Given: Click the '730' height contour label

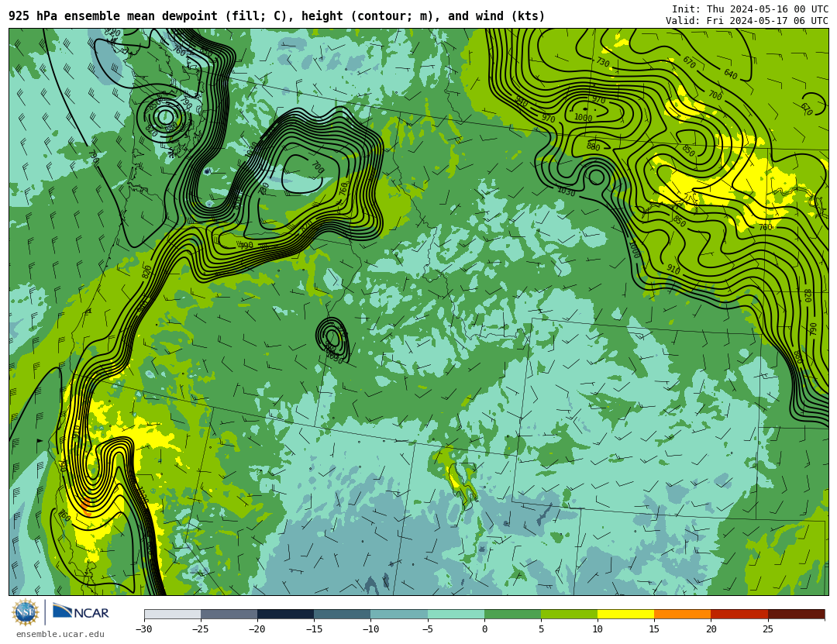Looking at the screenshot, I should 603,63.
